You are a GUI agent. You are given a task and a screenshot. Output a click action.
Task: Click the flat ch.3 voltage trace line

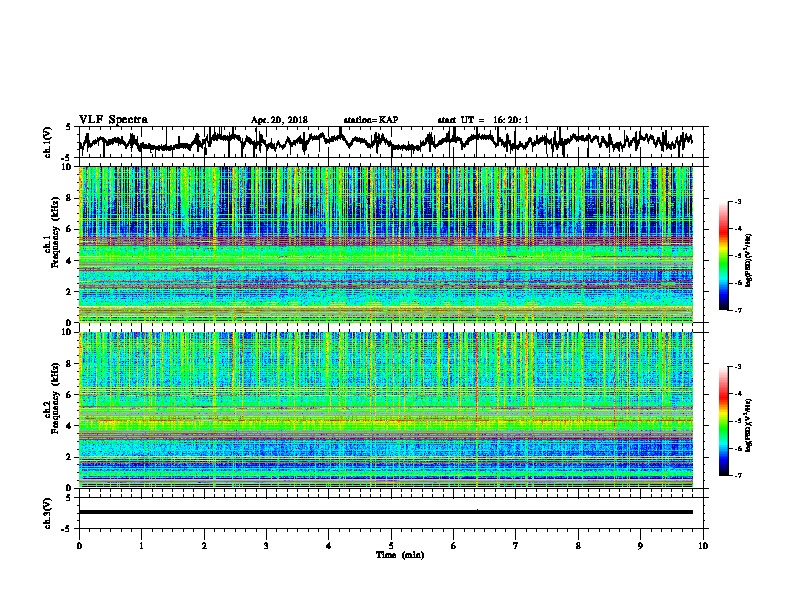386,512
